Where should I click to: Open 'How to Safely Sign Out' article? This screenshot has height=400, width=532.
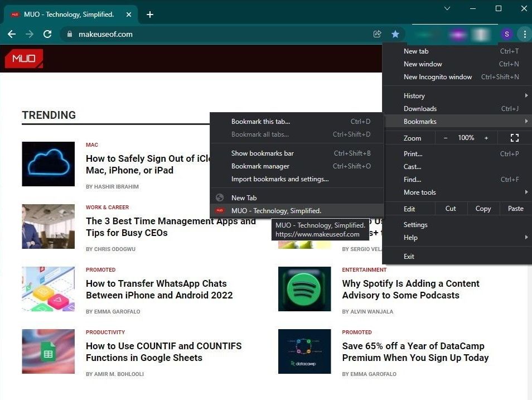pyautogui.click(x=148, y=165)
